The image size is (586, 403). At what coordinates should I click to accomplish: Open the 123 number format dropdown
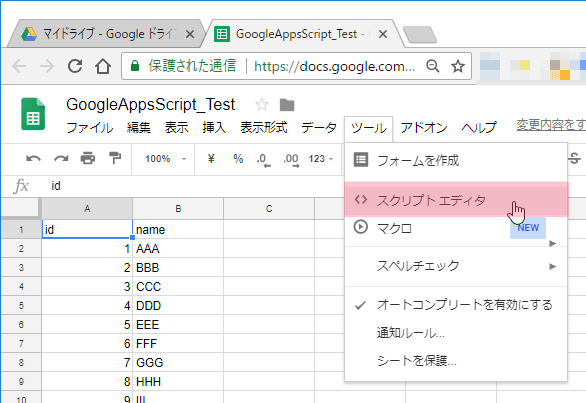(x=321, y=159)
